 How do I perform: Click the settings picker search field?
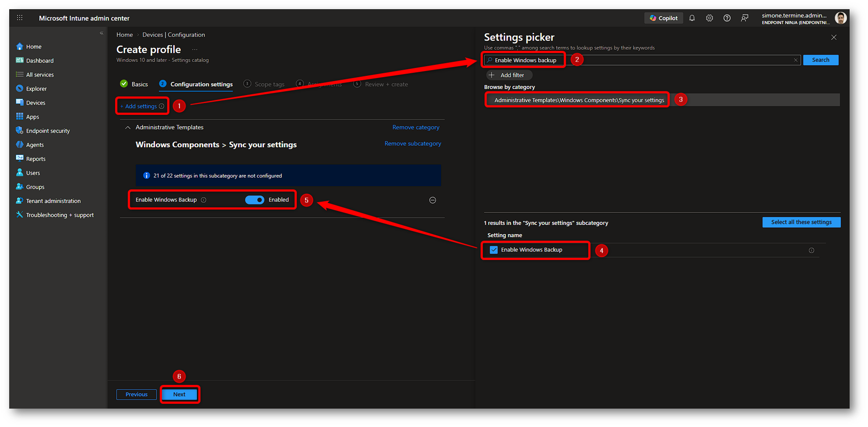click(642, 60)
